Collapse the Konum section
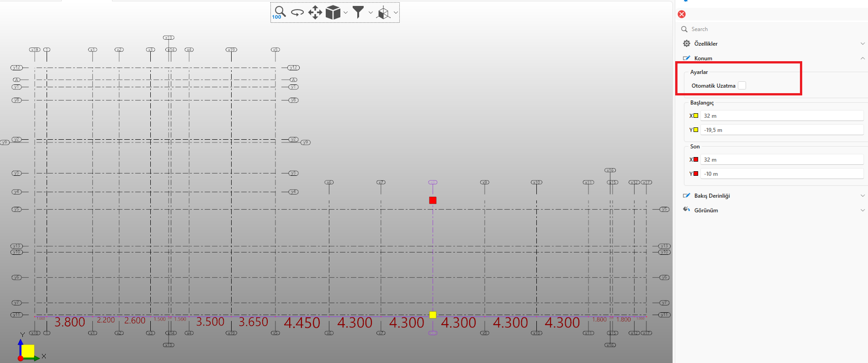The width and height of the screenshot is (868, 363). (863, 58)
